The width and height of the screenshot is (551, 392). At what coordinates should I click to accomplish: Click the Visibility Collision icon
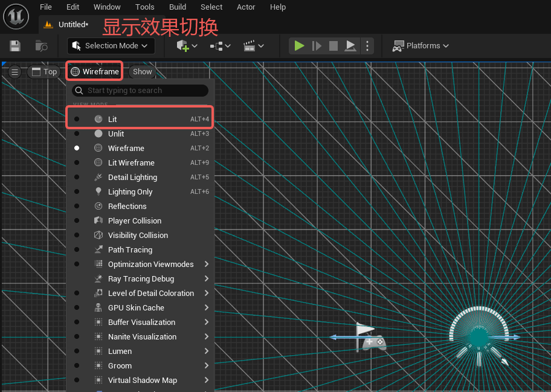click(x=98, y=235)
